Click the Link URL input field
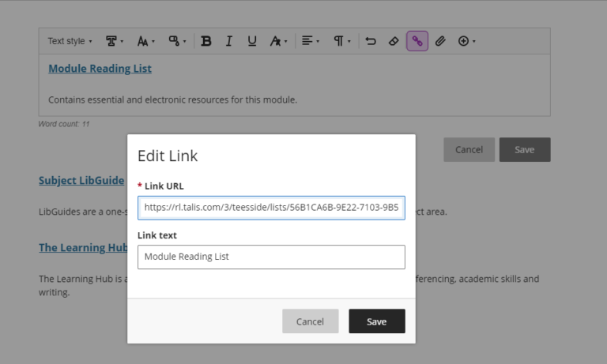 [x=271, y=208]
